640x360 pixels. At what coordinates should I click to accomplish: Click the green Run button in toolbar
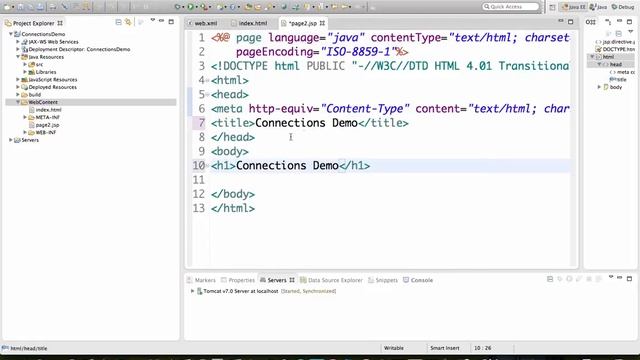click(190, 7)
